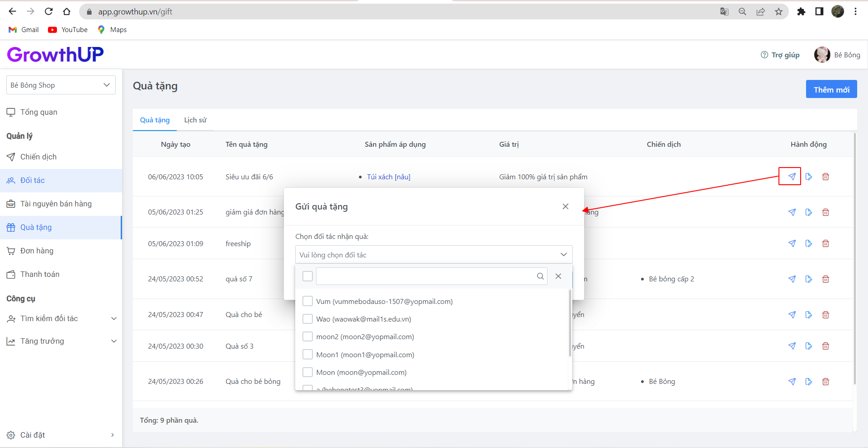Click send icon for Quà cho bé bóng row
868x448 pixels.
(x=792, y=382)
